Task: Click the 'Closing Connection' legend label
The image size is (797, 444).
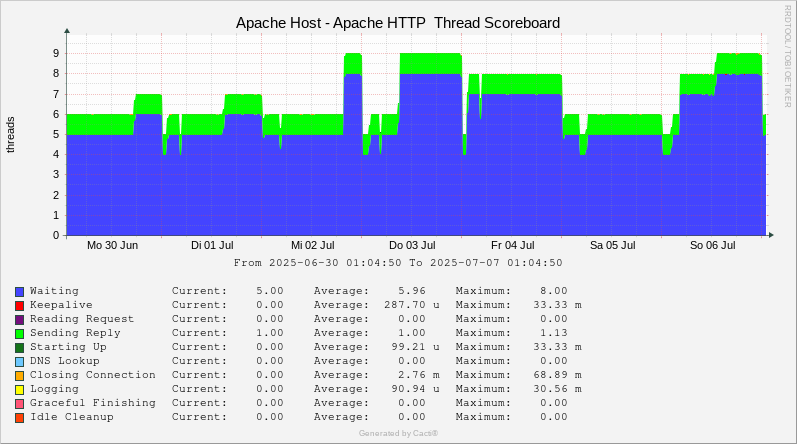Action: pyautogui.click(x=93, y=375)
